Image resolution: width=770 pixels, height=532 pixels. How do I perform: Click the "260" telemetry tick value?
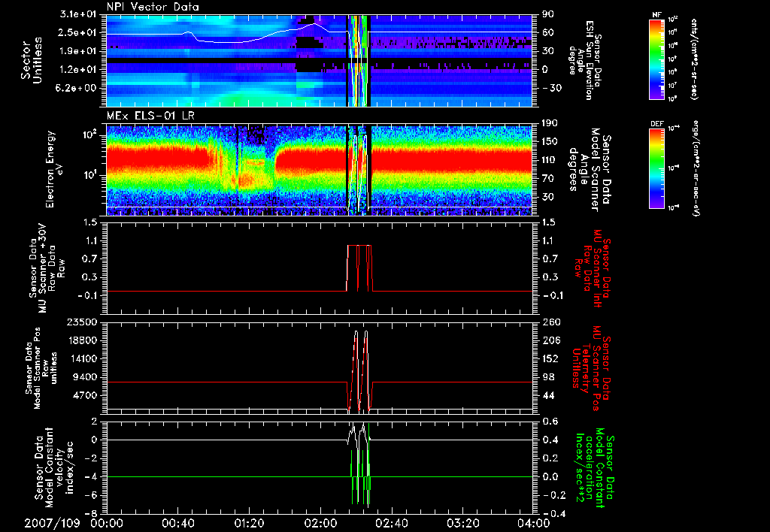(x=551, y=322)
